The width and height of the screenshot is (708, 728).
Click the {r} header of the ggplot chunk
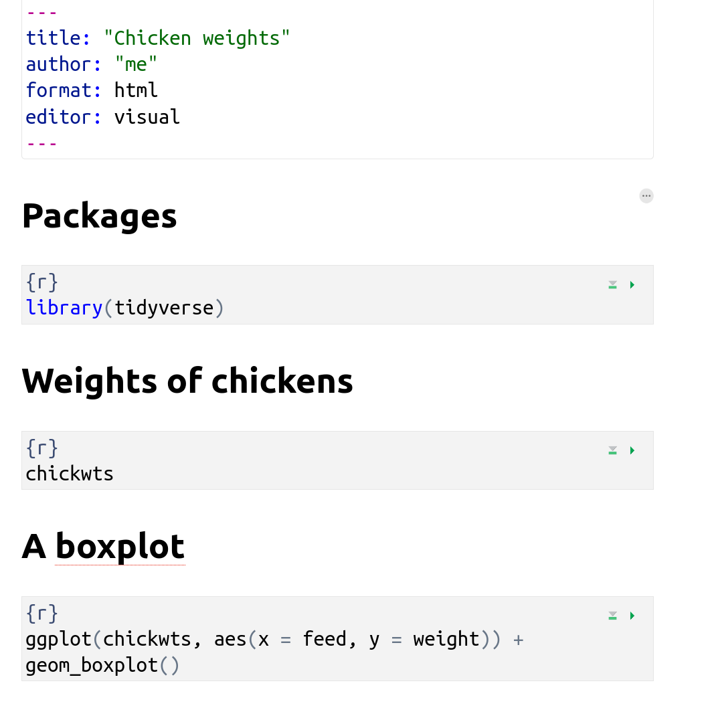(42, 614)
